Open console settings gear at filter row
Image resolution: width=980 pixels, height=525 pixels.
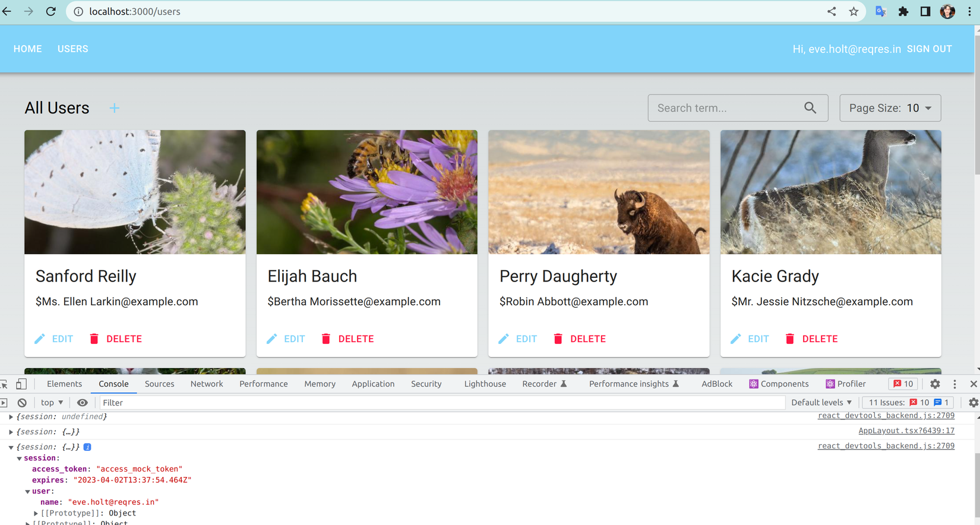pos(973,403)
